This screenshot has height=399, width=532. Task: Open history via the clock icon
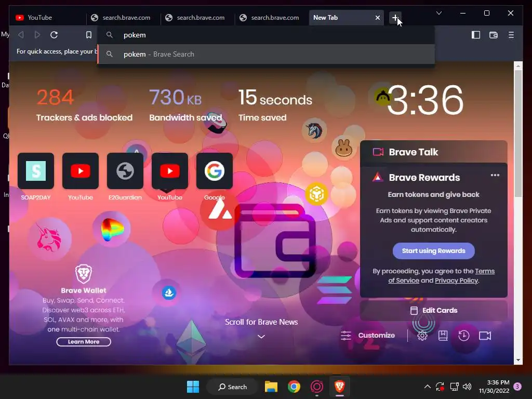[x=463, y=336]
